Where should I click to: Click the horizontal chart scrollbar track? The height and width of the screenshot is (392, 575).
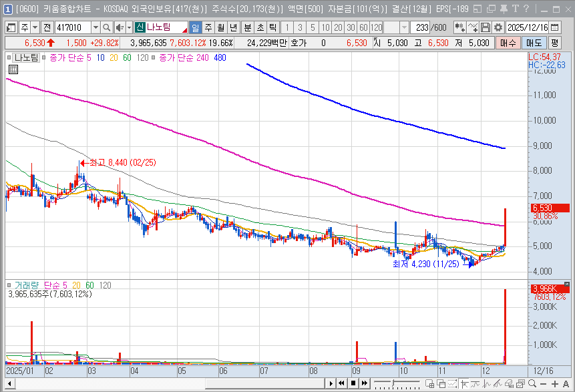point(170,384)
